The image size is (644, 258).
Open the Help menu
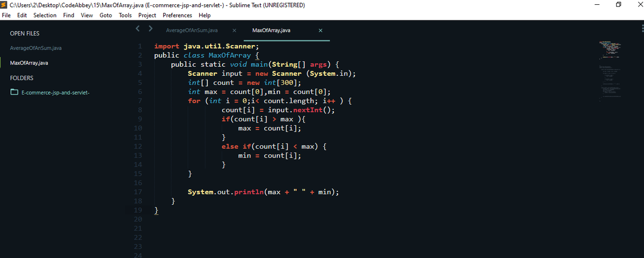pyautogui.click(x=204, y=15)
